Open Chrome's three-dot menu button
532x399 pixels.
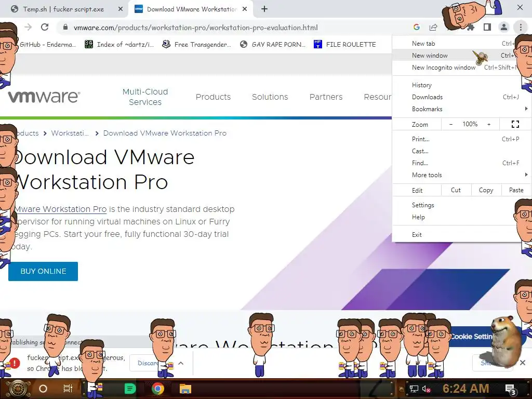click(521, 27)
